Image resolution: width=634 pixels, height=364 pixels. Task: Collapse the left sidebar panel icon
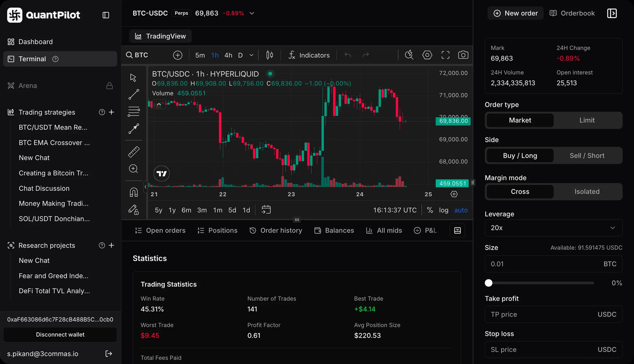tap(106, 15)
